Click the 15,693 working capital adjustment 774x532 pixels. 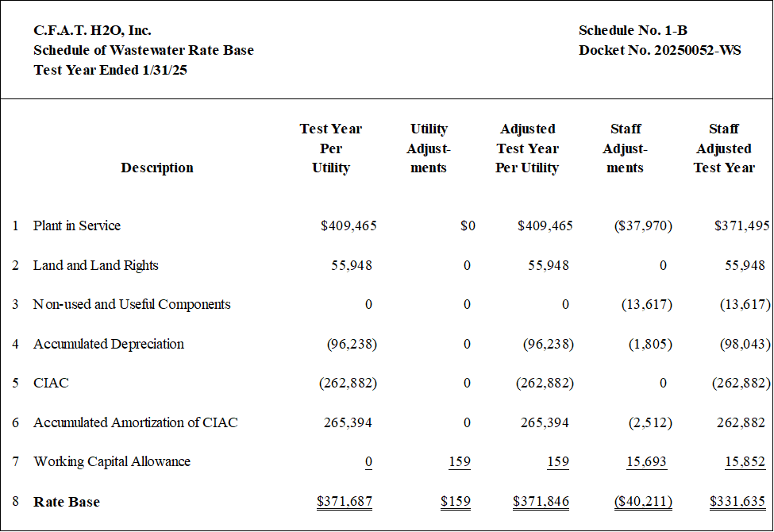646,461
